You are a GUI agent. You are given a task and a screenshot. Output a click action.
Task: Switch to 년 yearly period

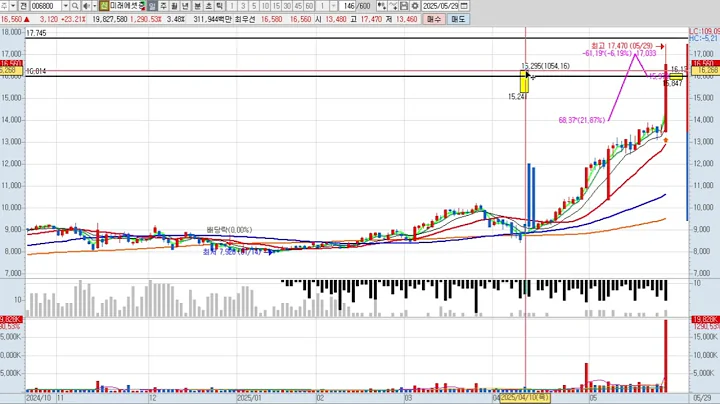click(x=186, y=6)
